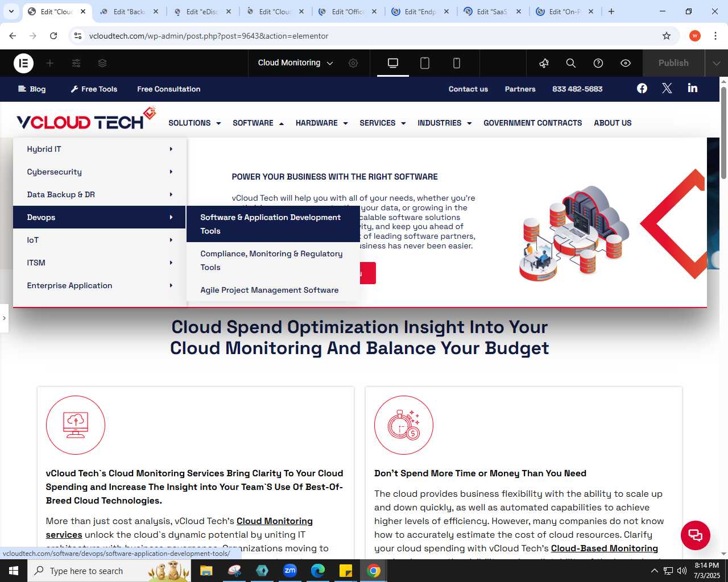Open a new browser tab
Image resolution: width=728 pixels, height=582 pixels.
coord(611,11)
